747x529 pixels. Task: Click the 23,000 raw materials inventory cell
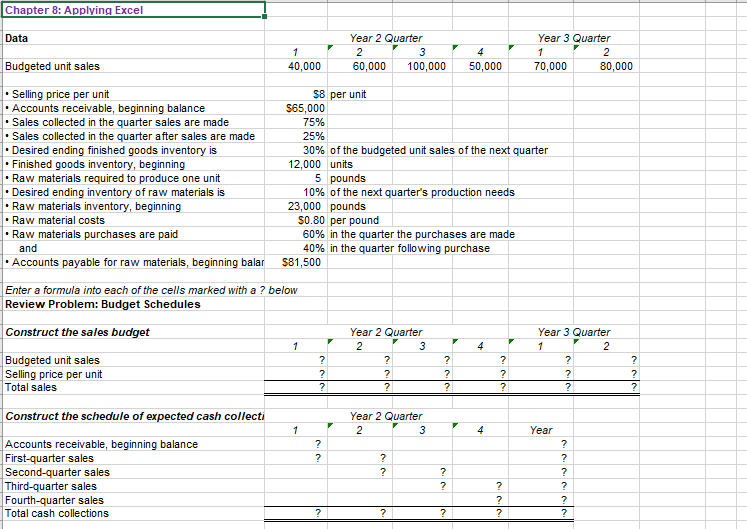point(296,206)
